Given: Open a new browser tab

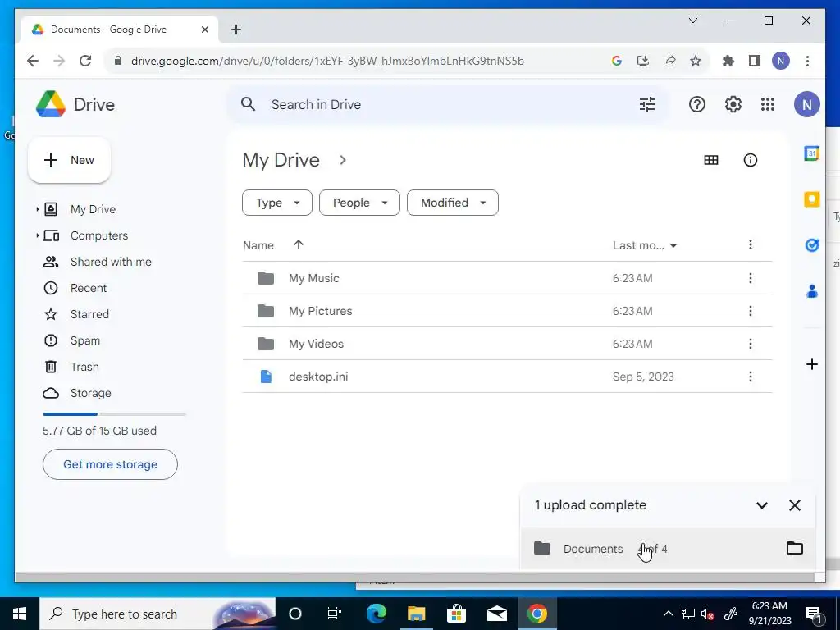Looking at the screenshot, I should (x=236, y=30).
